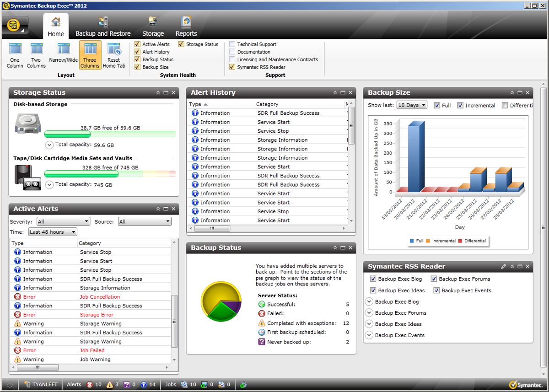Switch to the Storage tab
The image size is (549, 392).
[153, 26]
